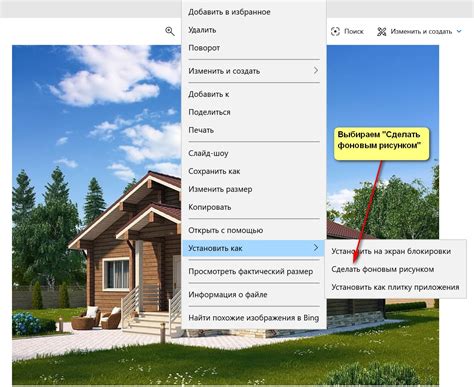Expand the Изменить и создать toolbar chevron
This screenshot has width=474, height=387.
459,31
